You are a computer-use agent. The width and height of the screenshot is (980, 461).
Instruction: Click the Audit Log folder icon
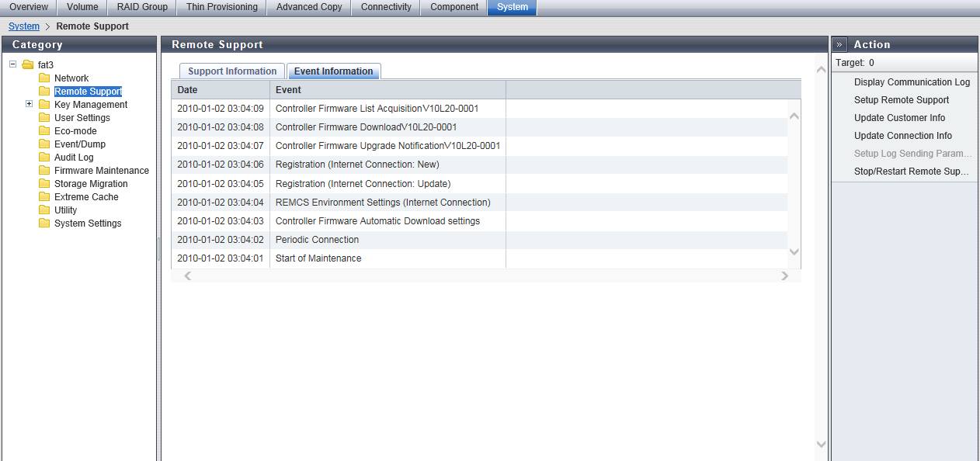pyautogui.click(x=44, y=158)
